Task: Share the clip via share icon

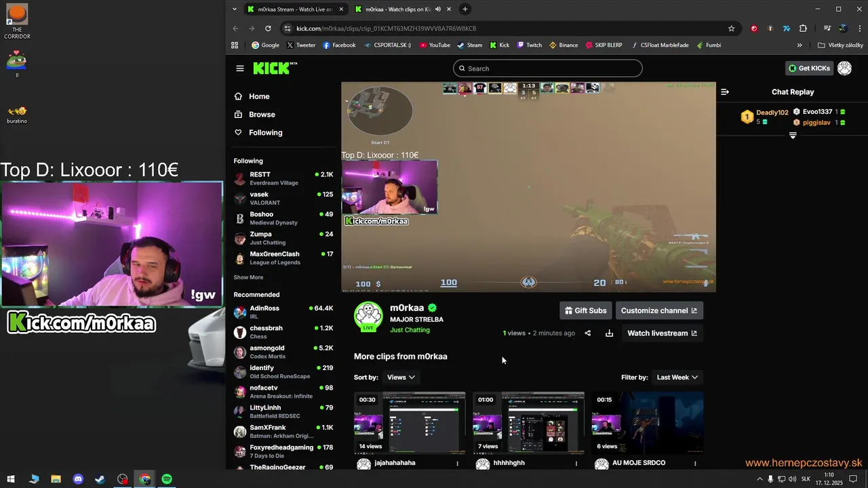Action: (x=588, y=333)
